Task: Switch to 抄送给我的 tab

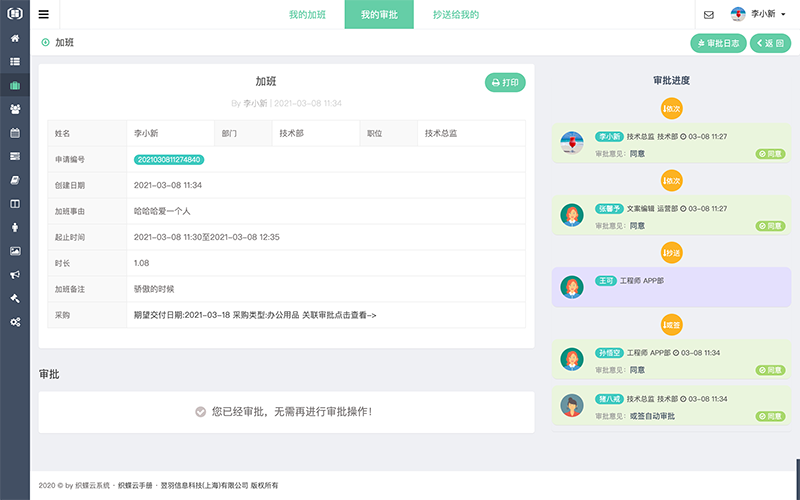Action: coord(456,14)
